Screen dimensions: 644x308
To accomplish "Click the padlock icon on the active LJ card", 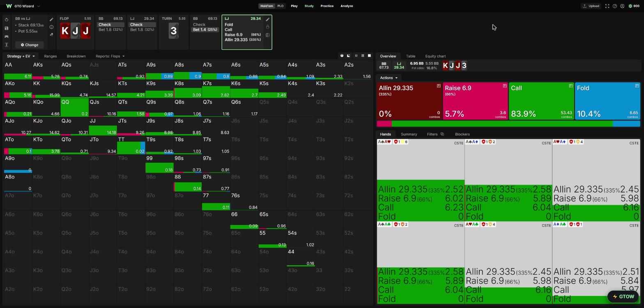I will pos(268,27).
